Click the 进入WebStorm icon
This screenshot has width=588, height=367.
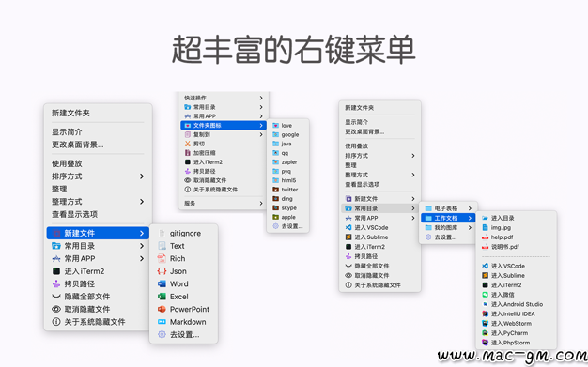[485, 324]
